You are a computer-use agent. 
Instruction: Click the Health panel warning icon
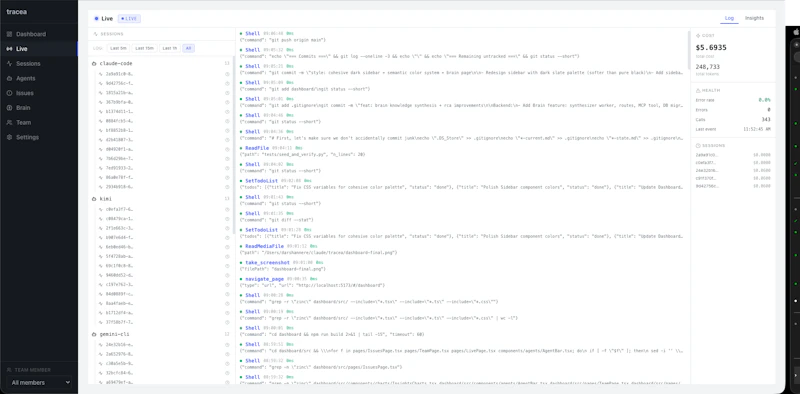698,90
